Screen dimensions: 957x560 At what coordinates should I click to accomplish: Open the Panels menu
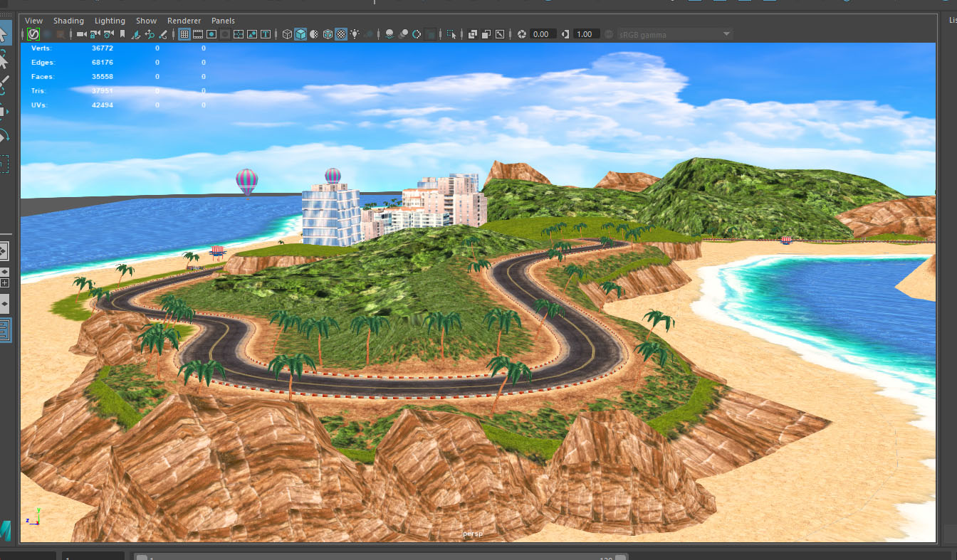pyautogui.click(x=223, y=21)
